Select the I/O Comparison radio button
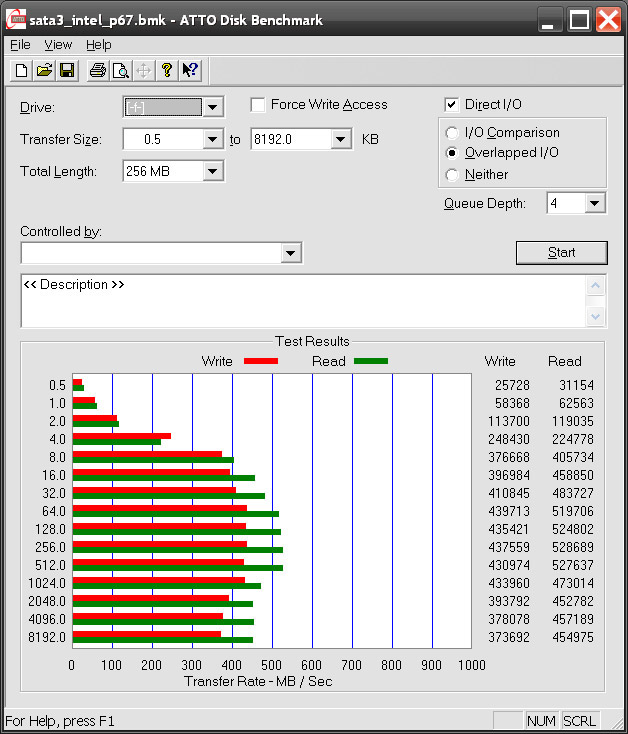The image size is (628, 734). point(452,133)
